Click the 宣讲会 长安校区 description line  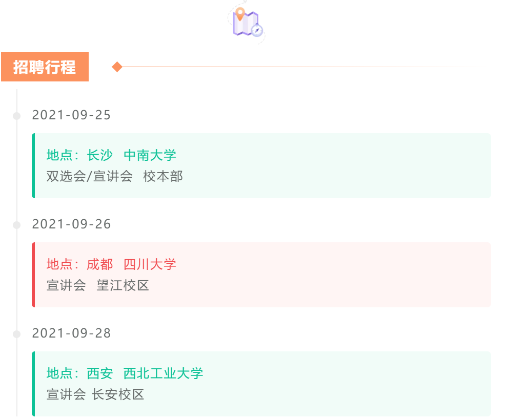coord(95,395)
